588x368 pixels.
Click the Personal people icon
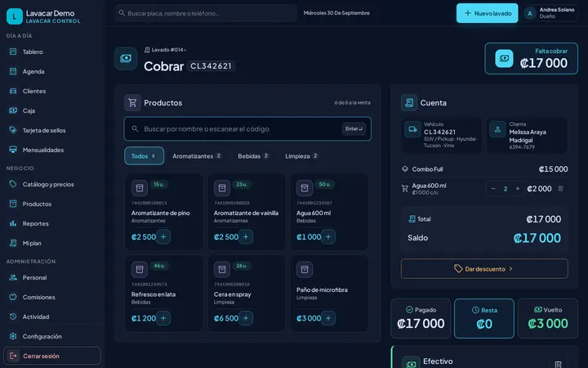coord(13,277)
